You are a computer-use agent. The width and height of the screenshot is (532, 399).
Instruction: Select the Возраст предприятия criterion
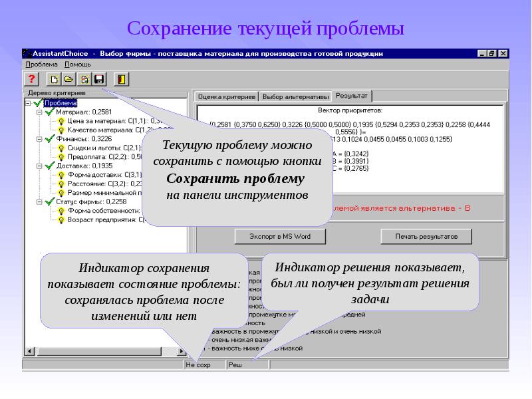coord(106,219)
